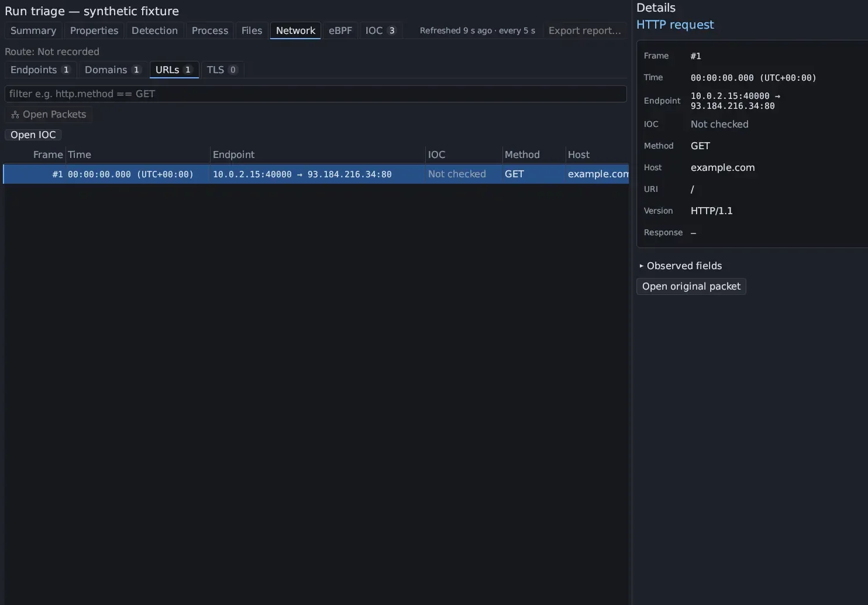Screen dimensions: 868x605
Task: Click the Open original packet button
Action: pyautogui.click(x=691, y=286)
